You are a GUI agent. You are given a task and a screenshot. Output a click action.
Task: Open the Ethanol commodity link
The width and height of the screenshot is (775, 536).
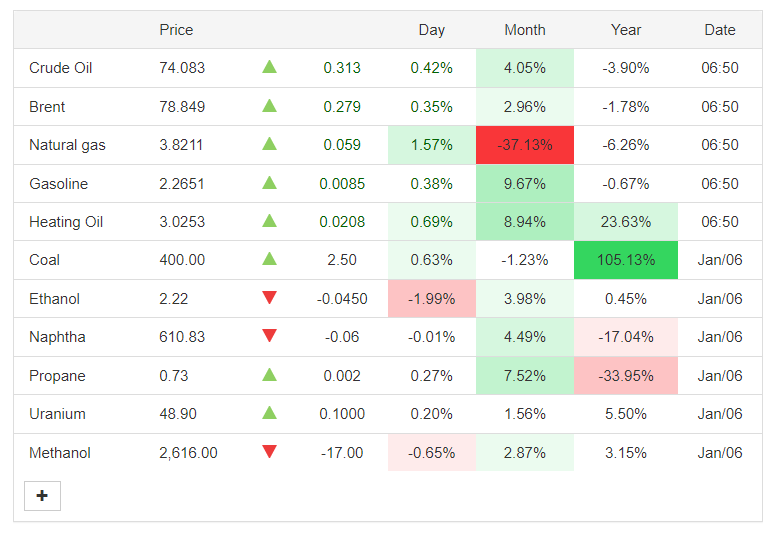54,299
